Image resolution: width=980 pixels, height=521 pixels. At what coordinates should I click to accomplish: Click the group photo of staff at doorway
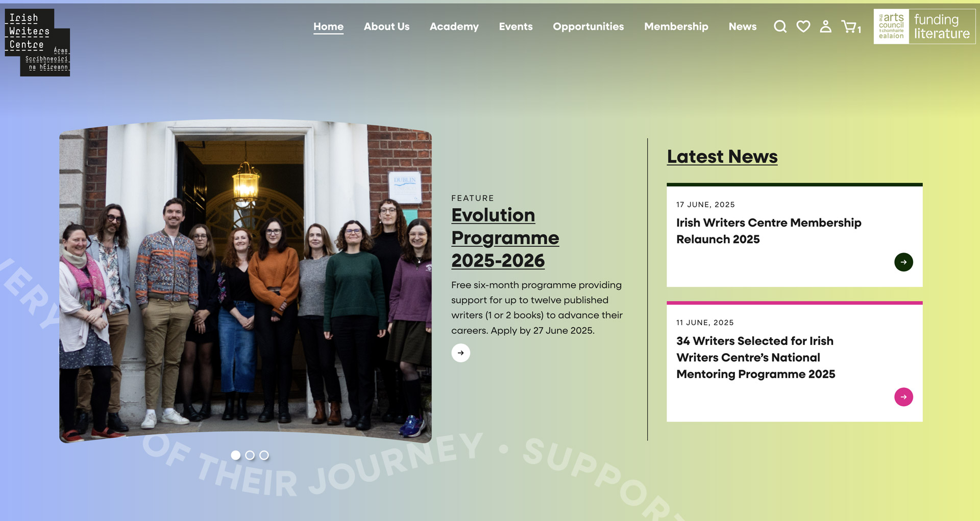pos(246,281)
